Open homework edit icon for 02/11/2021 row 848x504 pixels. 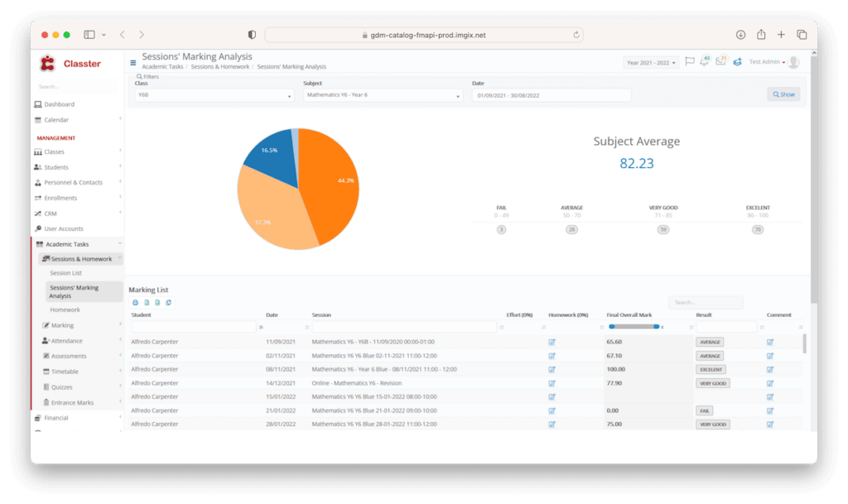[x=552, y=356]
